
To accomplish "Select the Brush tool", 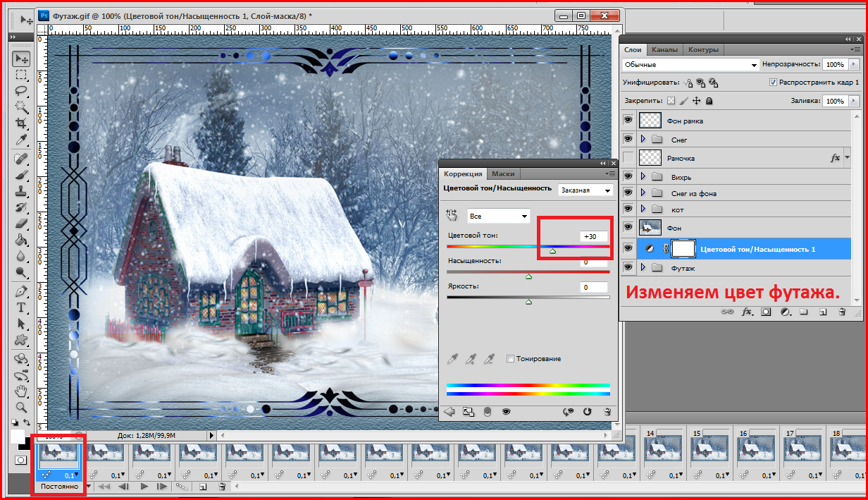I will pyautogui.click(x=22, y=174).
